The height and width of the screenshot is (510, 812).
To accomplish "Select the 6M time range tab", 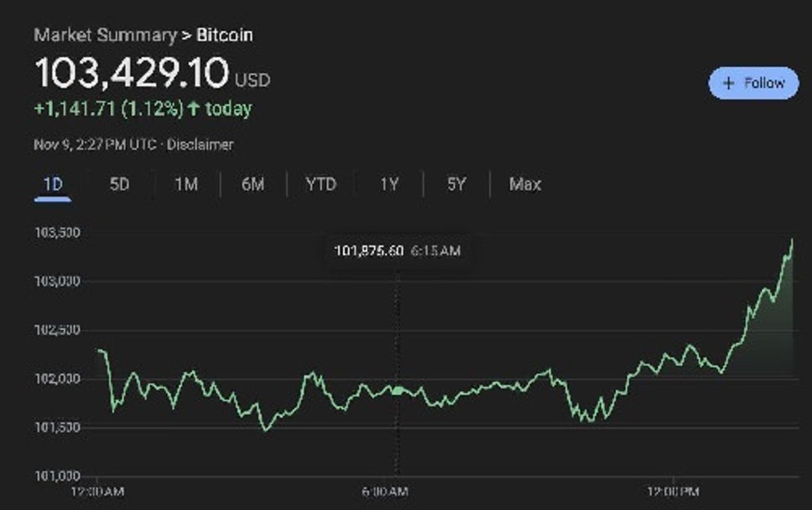I will click(x=252, y=184).
